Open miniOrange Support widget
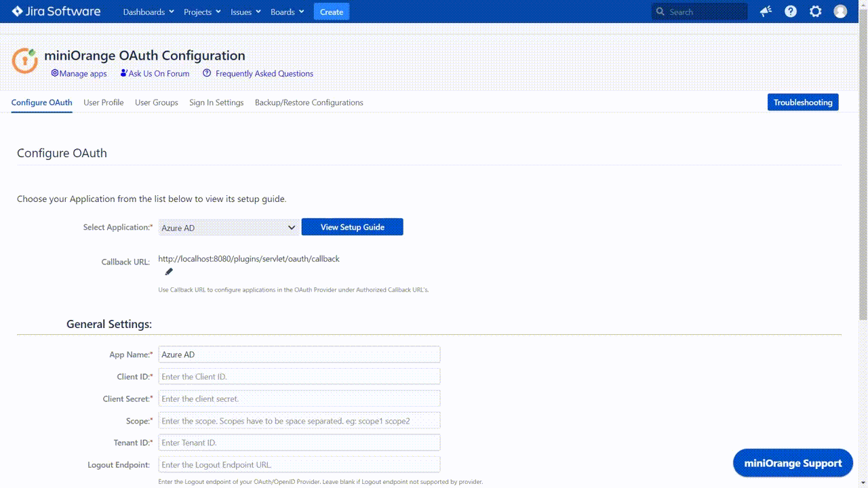 793,464
